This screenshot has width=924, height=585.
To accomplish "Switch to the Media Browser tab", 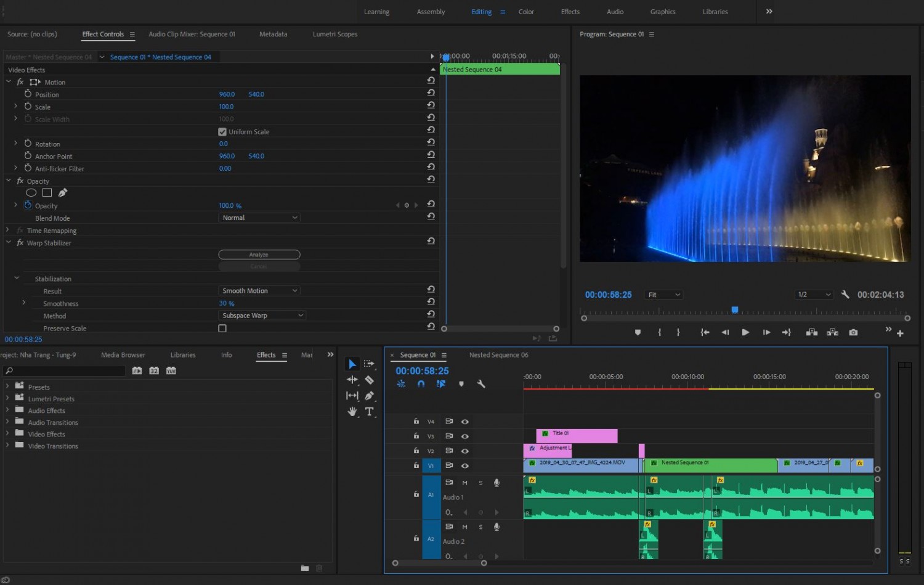I will (123, 355).
